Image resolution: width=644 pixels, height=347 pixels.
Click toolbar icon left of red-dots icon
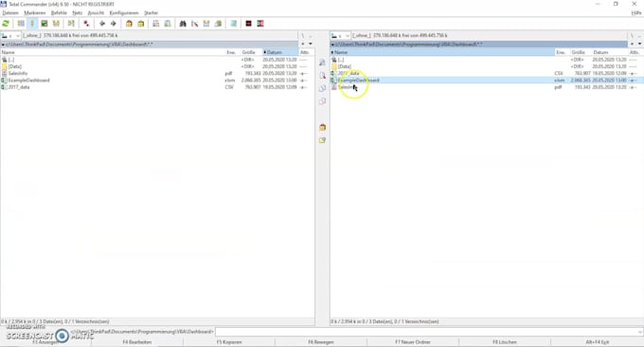pos(71,24)
